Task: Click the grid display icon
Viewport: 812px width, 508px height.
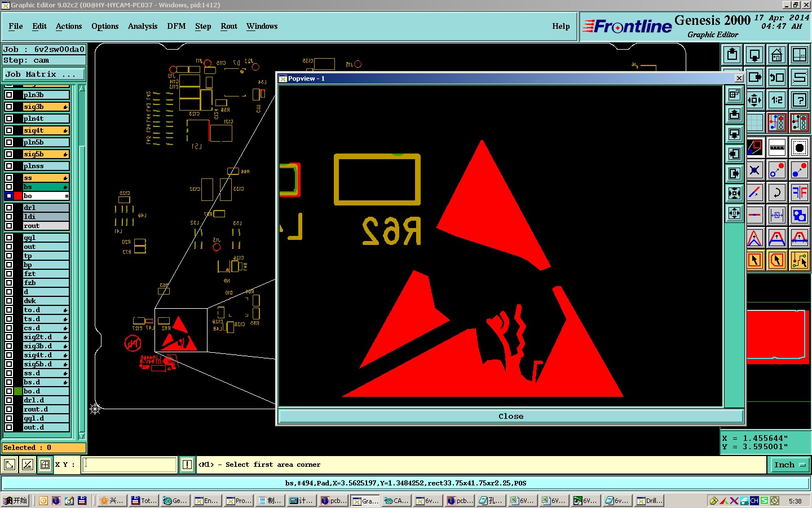Action: point(754,122)
